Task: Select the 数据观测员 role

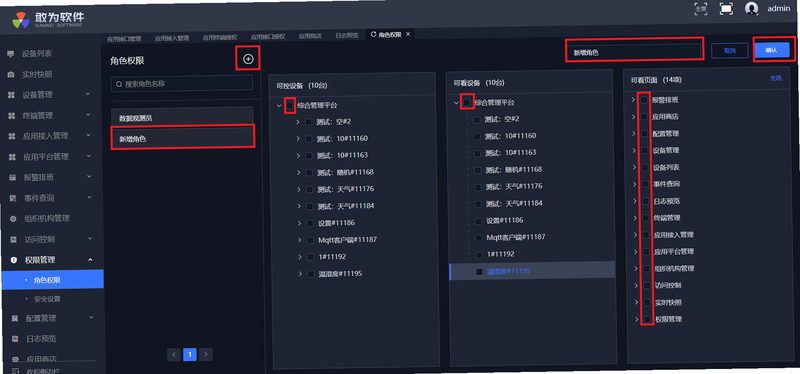Action: (182, 117)
